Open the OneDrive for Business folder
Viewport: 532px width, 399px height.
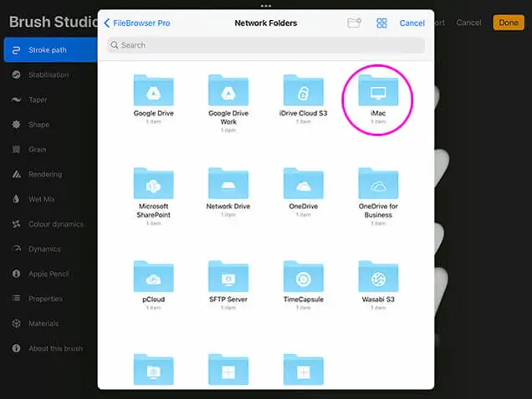[378, 183]
